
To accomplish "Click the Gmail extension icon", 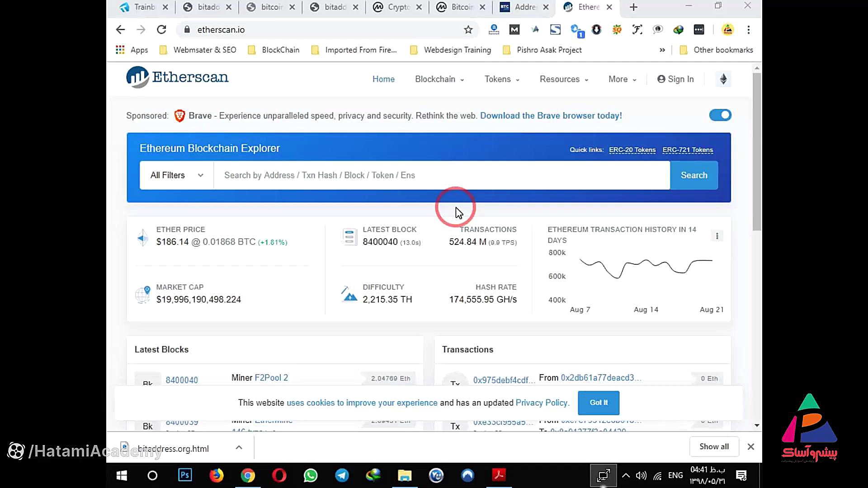I will tap(514, 30).
